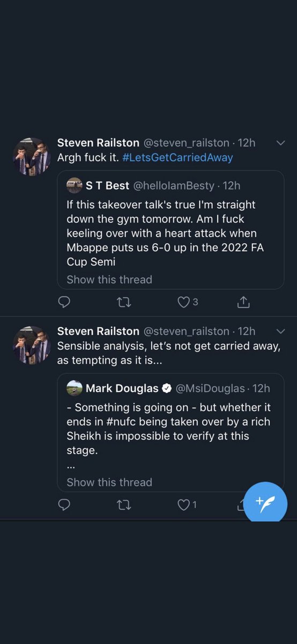Open Mark Douglas's small profile picture

click(x=75, y=388)
